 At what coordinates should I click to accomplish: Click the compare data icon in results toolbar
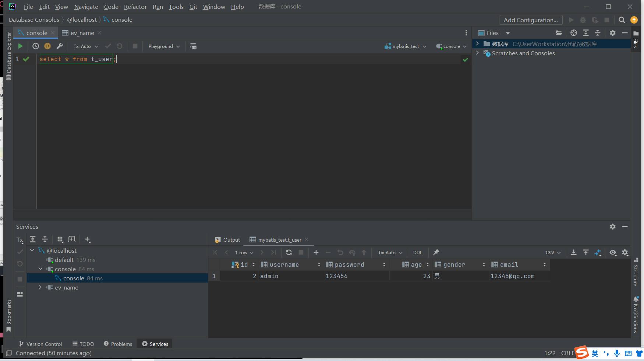[x=598, y=252]
